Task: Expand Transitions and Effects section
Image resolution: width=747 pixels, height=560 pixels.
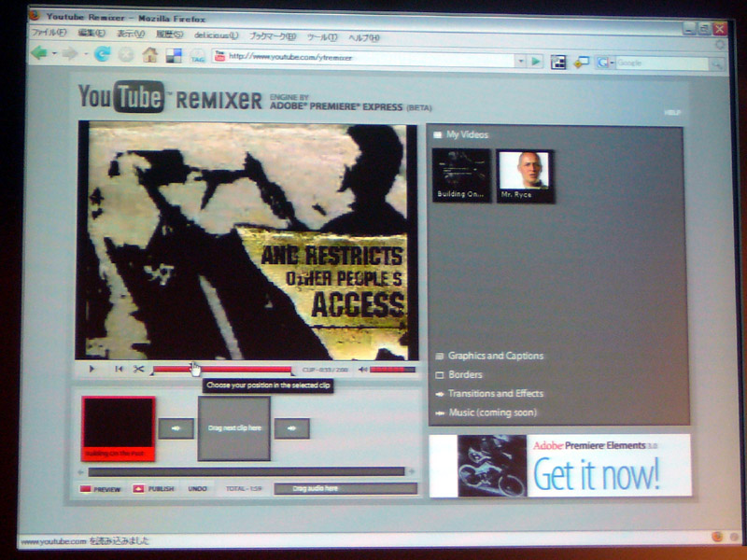Action: click(x=489, y=394)
